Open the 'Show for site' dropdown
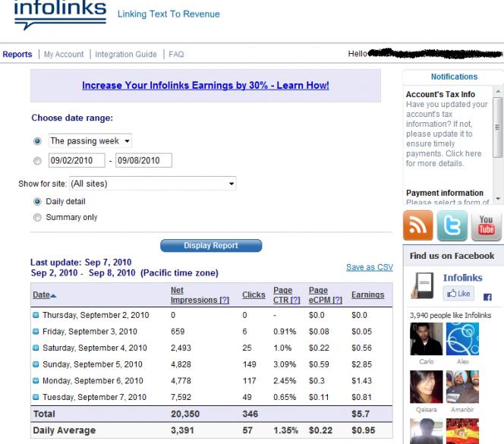The width and height of the screenshot is (504, 444). click(153, 184)
